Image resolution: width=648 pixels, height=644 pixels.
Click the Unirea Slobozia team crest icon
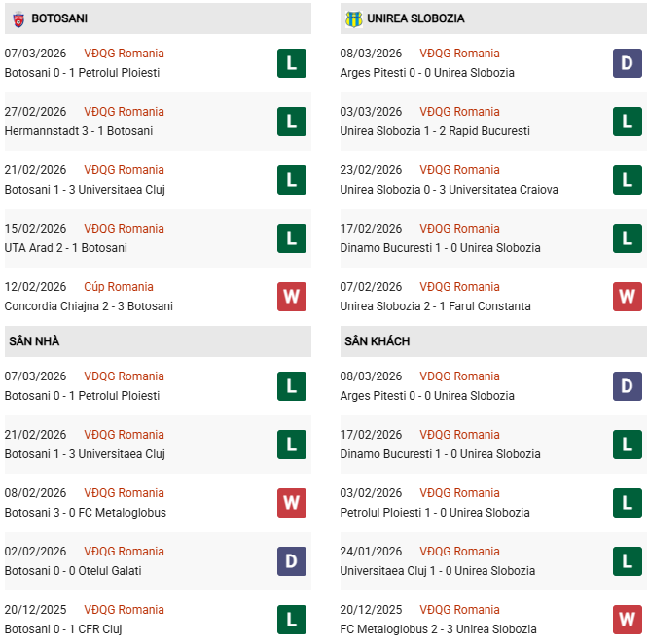353,18
